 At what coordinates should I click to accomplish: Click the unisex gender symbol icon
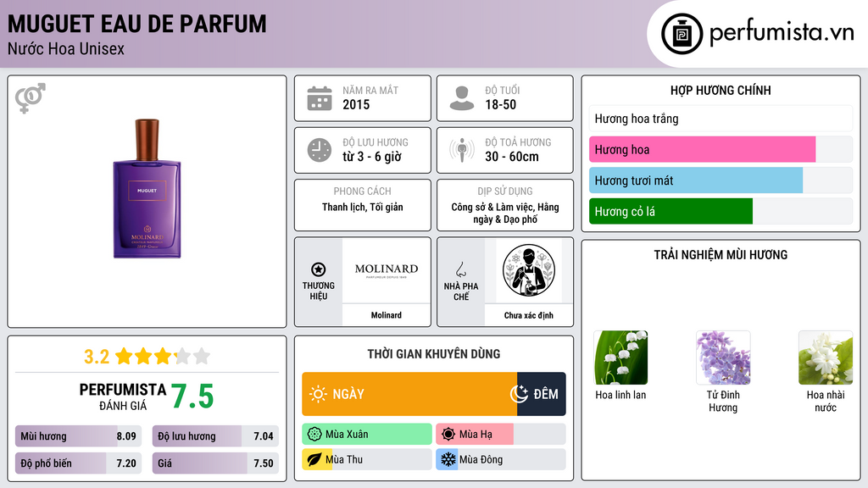[30, 98]
